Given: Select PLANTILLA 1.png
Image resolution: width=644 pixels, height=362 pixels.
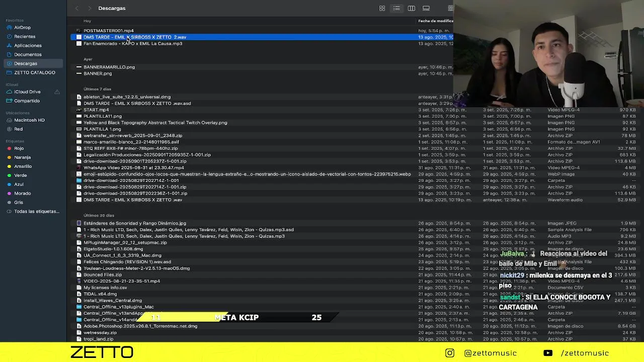Looking at the screenshot, I should 102,129.
